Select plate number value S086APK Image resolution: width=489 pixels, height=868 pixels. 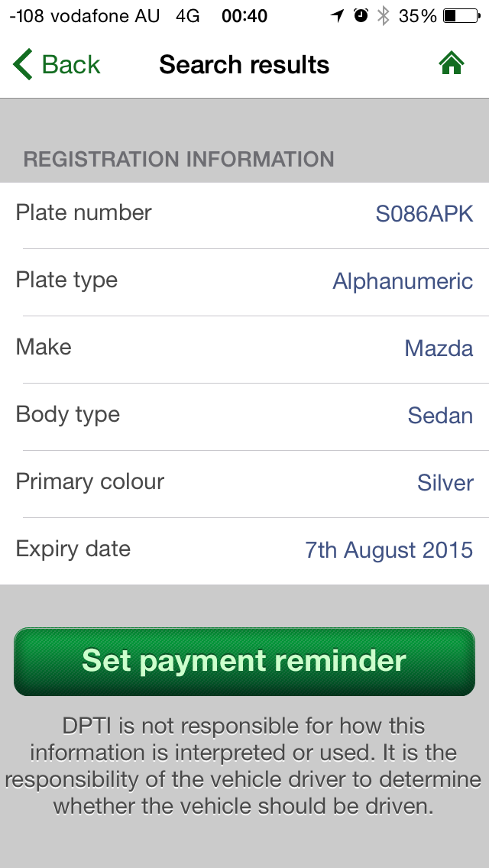tap(424, 214)
